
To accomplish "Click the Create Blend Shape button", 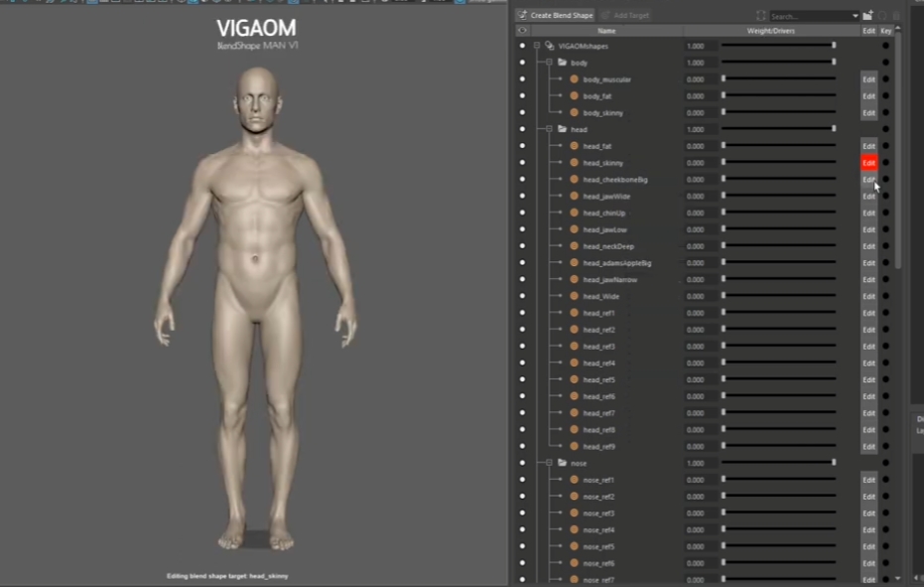I will [555, 15].
